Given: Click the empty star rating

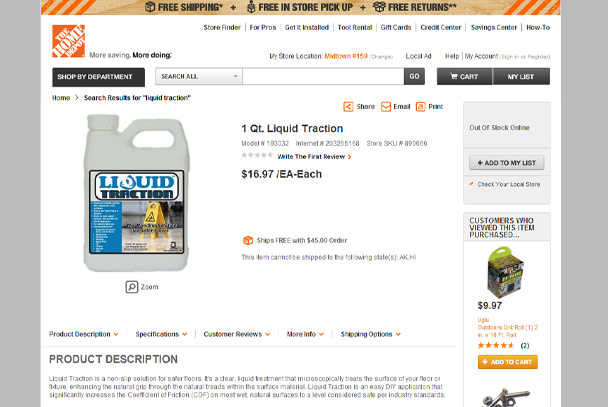Looking at the screenshot, I should [257, 155].
